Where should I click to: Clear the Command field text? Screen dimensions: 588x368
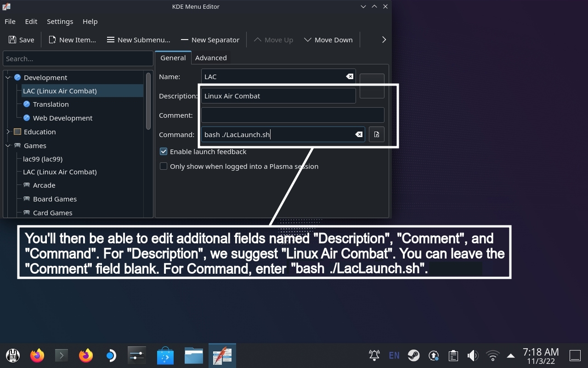tap(359, 134)
